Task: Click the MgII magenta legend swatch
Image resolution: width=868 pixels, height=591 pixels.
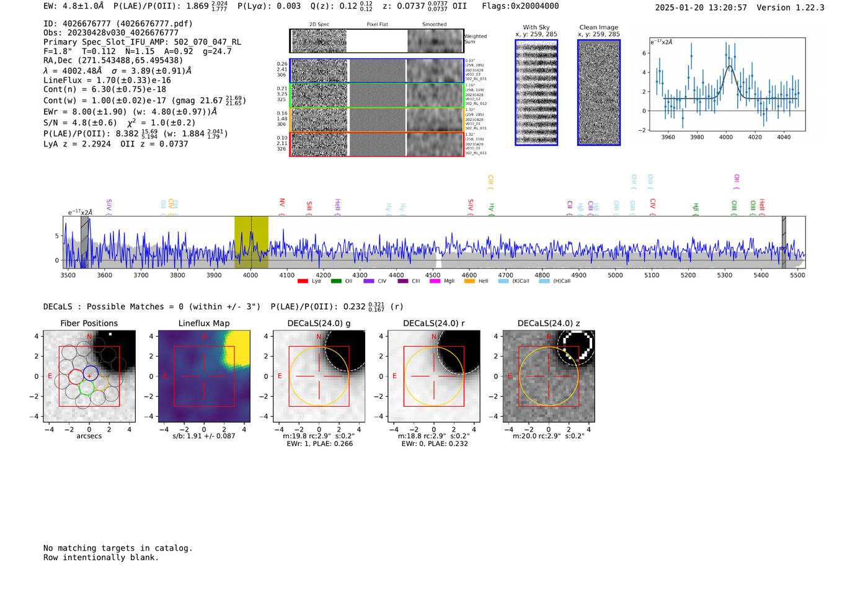Action: [435, 281]
